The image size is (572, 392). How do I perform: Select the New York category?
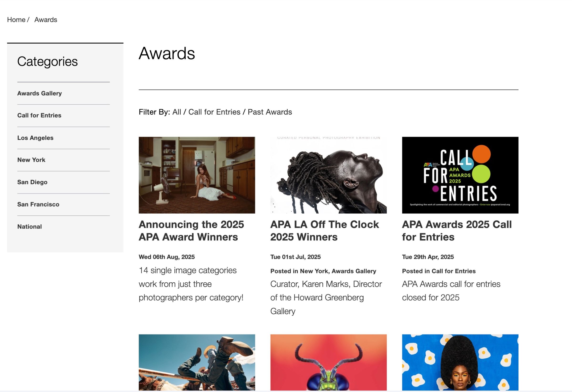(x=31, y=160)
